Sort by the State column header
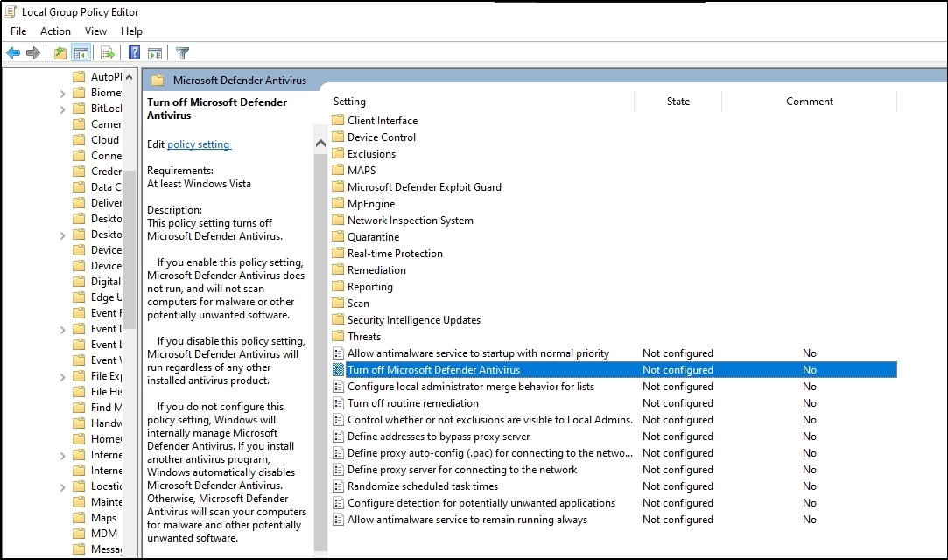The height and width of the screenshot is (560, 948). tap(678, 101)
